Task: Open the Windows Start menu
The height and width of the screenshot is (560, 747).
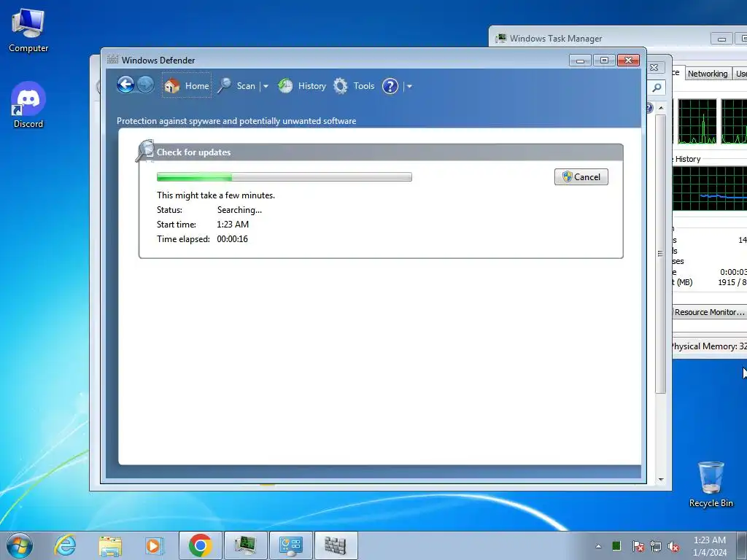Action: tap(19, 545)
